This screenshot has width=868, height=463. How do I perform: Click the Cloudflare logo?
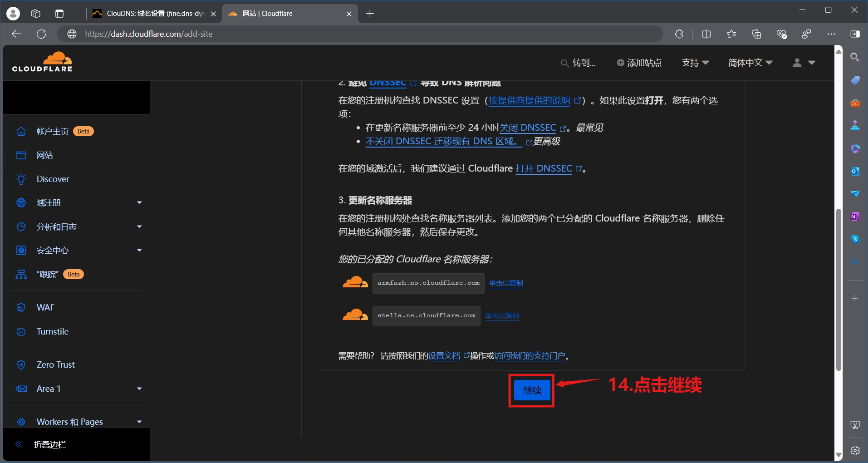click(x=42, y=62)
